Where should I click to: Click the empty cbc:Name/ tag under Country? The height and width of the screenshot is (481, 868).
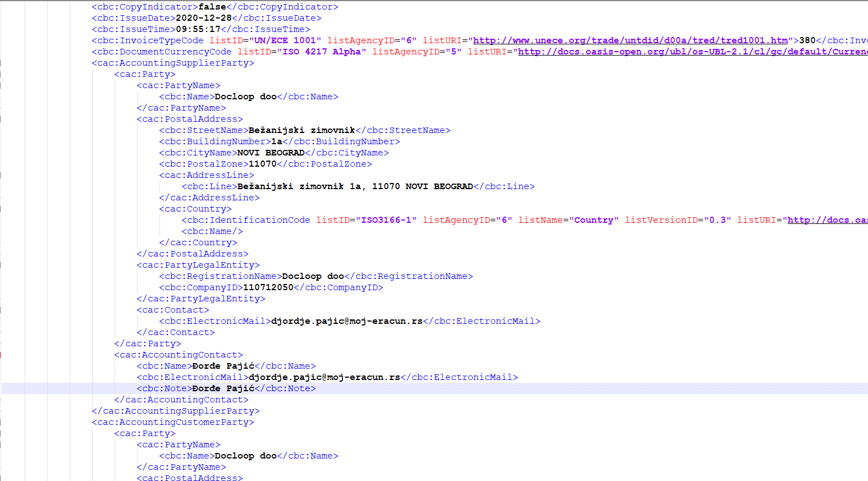pyautogui.click(x=212, y=231)
